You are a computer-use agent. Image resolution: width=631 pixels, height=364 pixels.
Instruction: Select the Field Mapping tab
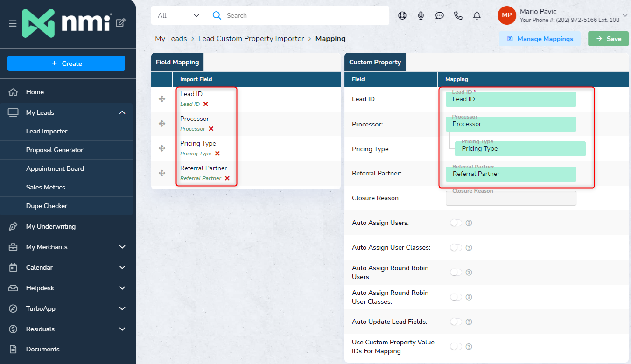[x=177, y=62]
